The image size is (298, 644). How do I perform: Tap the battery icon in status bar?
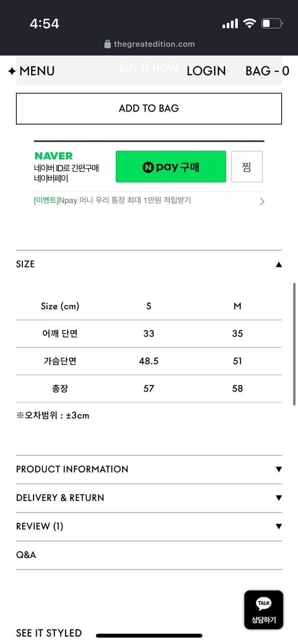[272, 23]
